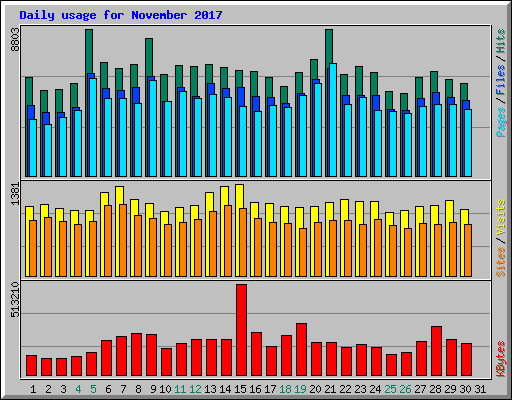This screenshot has width=512, height=400.
Task: Click the red KBytes bar for day 8
Action: coord(137,354)
